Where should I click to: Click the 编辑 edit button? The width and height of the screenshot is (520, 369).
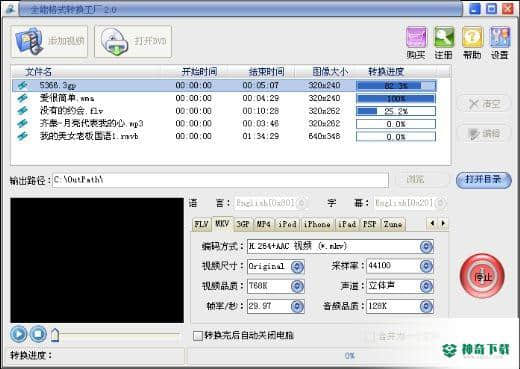[x=483, y=134]
